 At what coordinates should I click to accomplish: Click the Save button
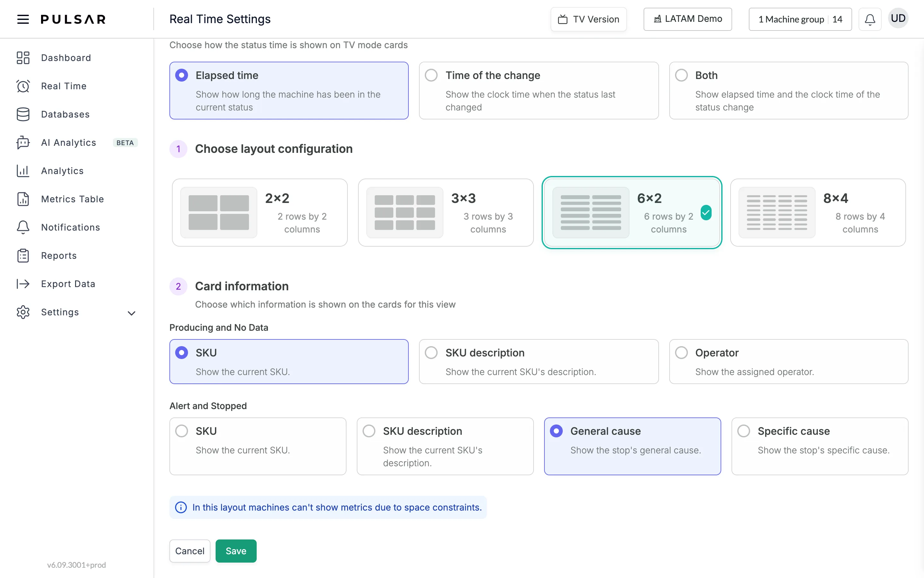point(236,551)
